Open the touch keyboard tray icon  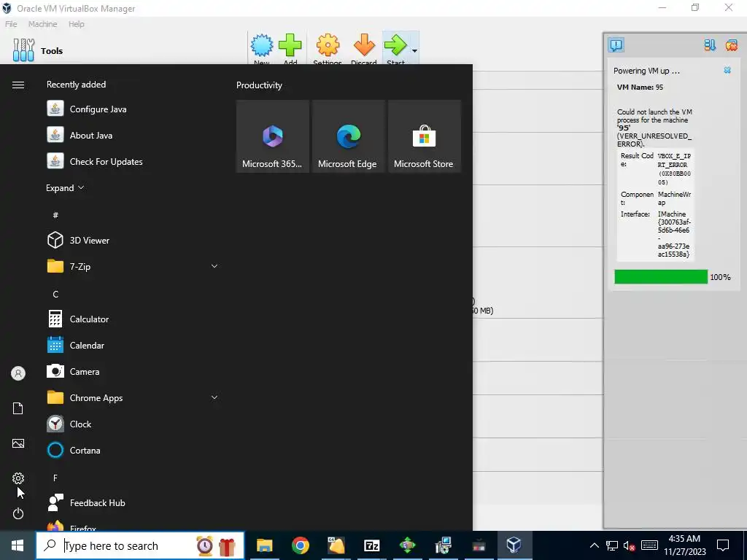(649, 545)
